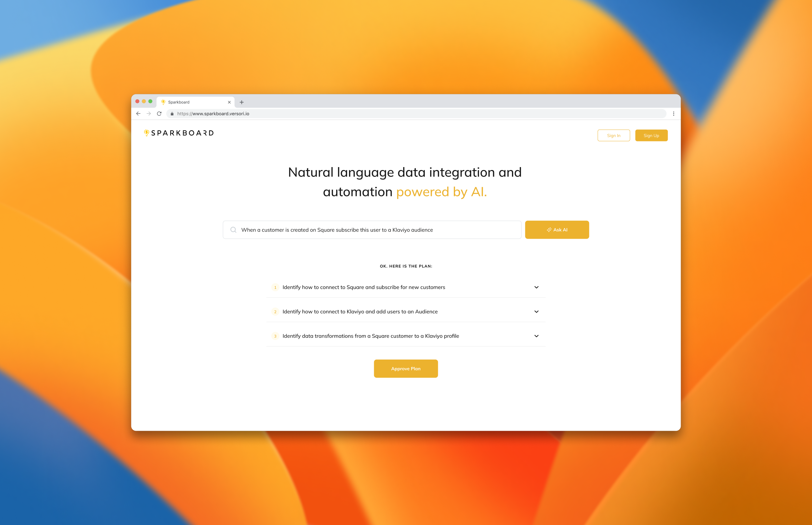Screen dimensions: 812x525
Task: Expand the Square connection plan step
Action: pyautogui.click(x=536, y=287)
